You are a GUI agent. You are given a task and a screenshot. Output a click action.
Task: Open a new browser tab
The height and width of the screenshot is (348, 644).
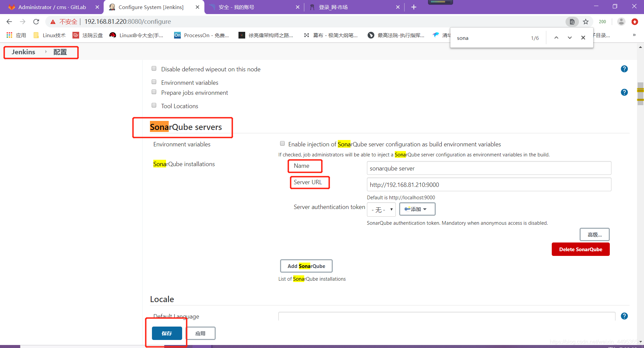[x=414, y=7]
